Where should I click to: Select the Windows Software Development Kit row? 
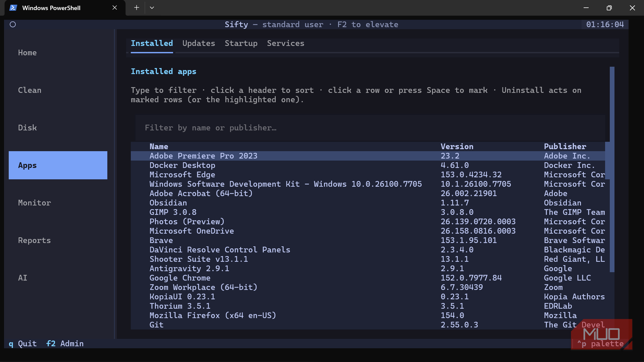(368, 184)
